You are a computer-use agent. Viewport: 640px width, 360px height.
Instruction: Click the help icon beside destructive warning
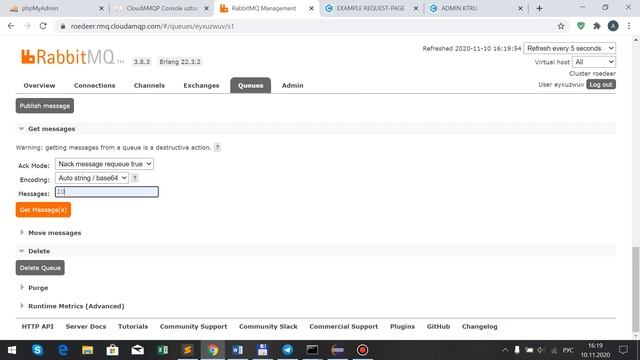[x=217, y=147]
